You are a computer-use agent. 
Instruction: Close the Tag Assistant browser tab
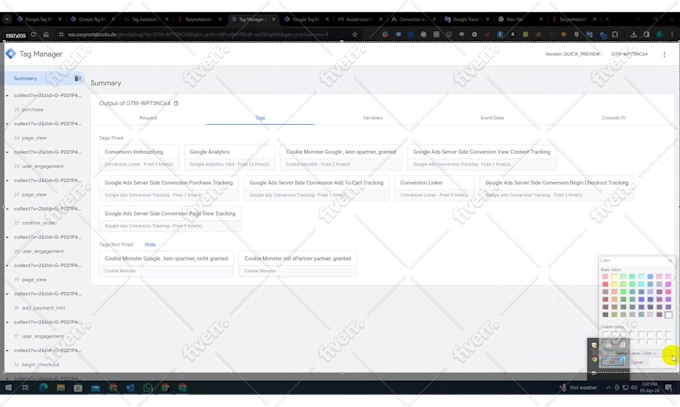coord(166,19)
